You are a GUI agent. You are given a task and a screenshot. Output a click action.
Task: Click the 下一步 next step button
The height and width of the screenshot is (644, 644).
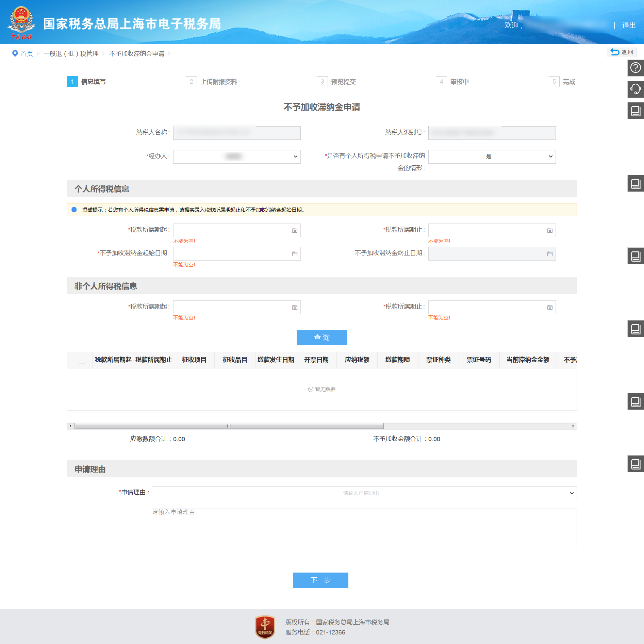pos(320,580)
